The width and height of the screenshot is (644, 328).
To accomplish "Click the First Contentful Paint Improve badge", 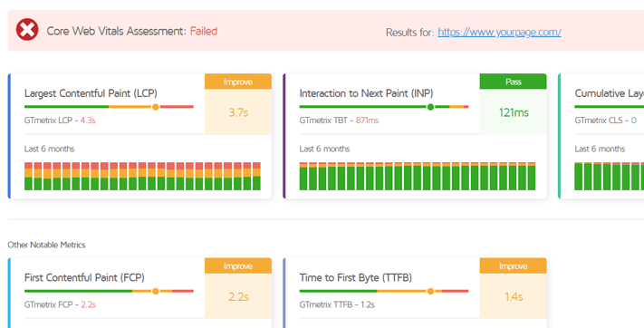I will point(238,266).
